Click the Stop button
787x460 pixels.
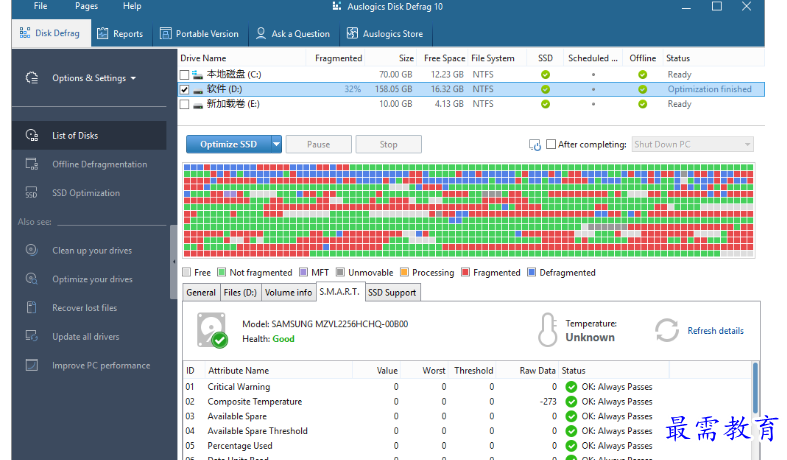388,144
